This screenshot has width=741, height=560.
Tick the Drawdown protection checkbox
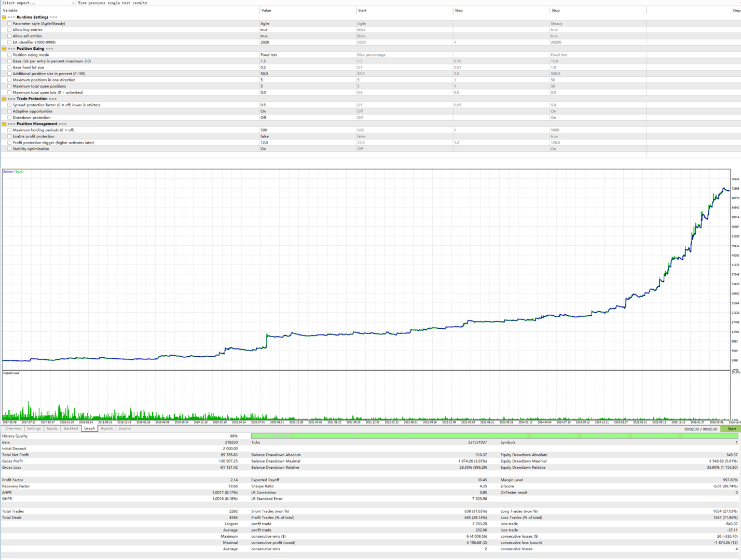[x=9, y=117]
